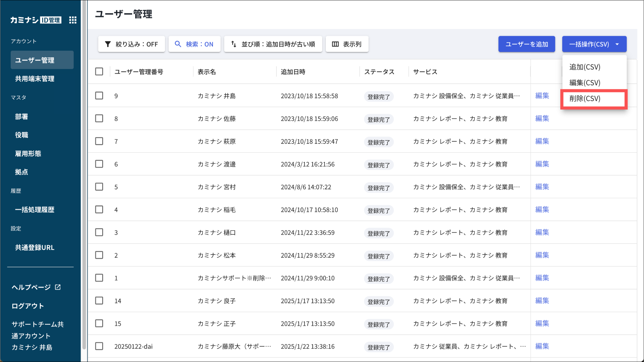Collapse the 一括操作(CSV) dropdown arrow
Screen dimensions: 644x362
[x=617, y=44]
